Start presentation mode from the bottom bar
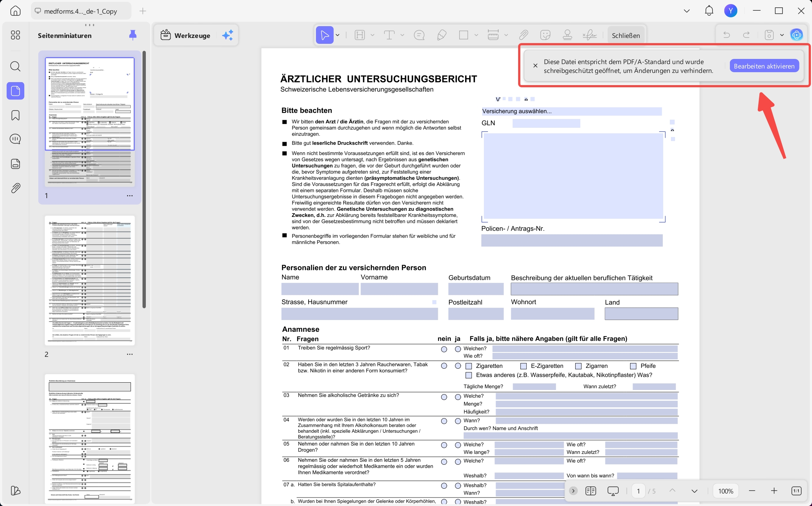812x506 pixels. click(613, 491)
